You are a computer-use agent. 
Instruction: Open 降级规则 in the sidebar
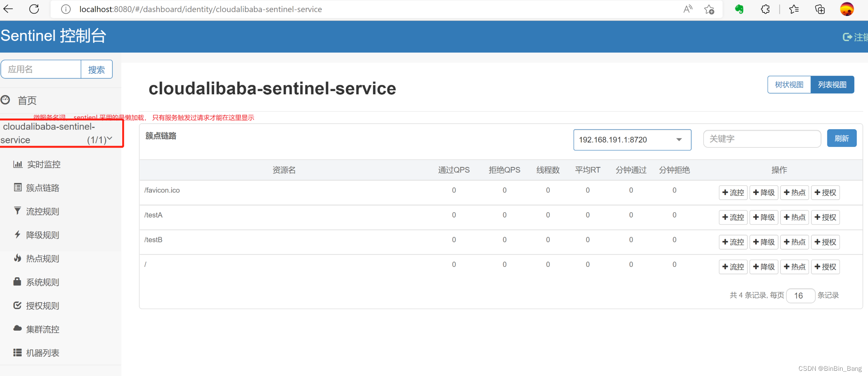[x=43, y=235]
